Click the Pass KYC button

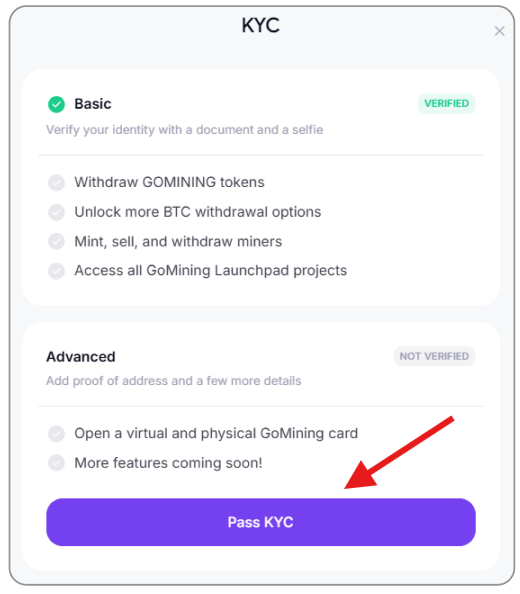pos(261,522)
